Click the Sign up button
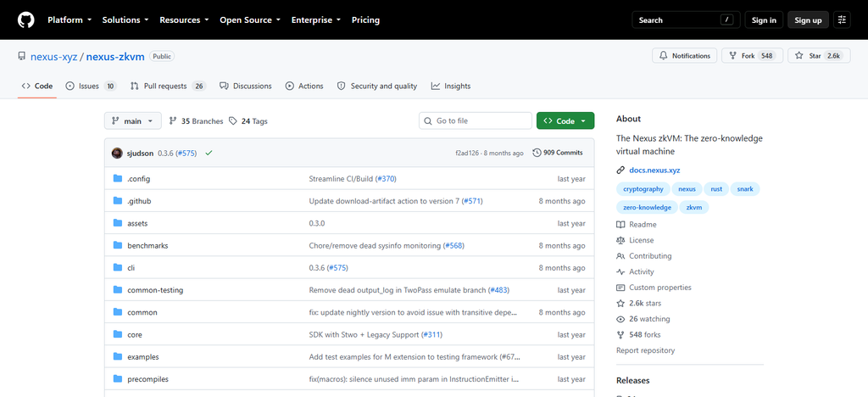Screen dimensions: 868x397 click(808, 20)
